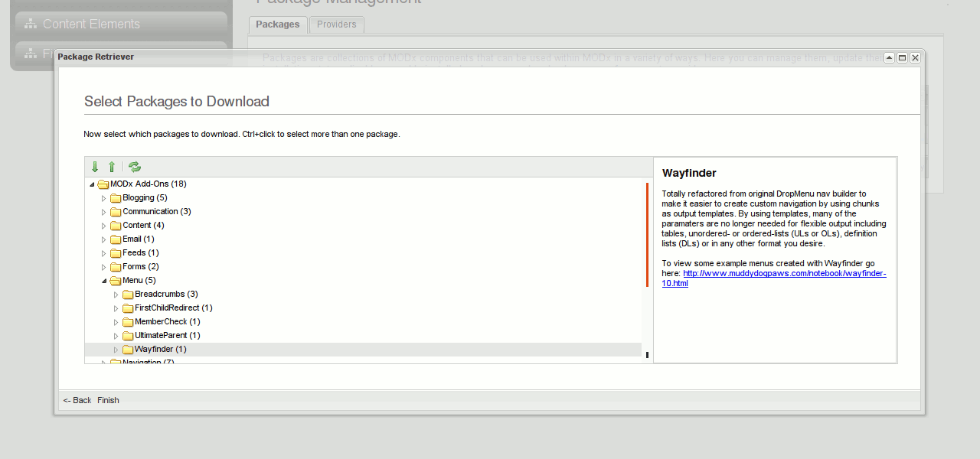Click the Content Elements sitemap icon in background sidebar
This screenshot has height=459, width=980.
point(31,24)
